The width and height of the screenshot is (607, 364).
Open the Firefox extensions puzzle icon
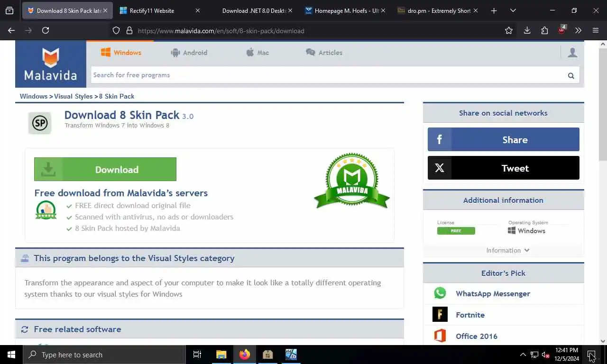544,30
